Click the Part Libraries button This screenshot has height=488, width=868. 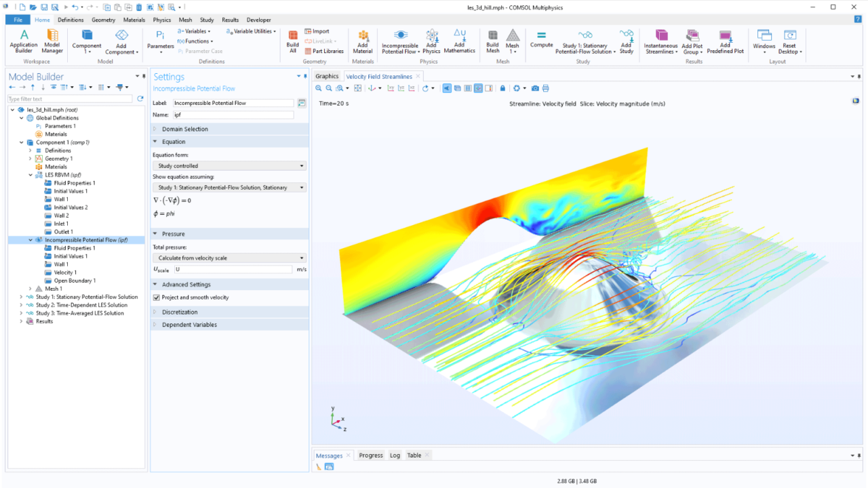coord(324,51)
